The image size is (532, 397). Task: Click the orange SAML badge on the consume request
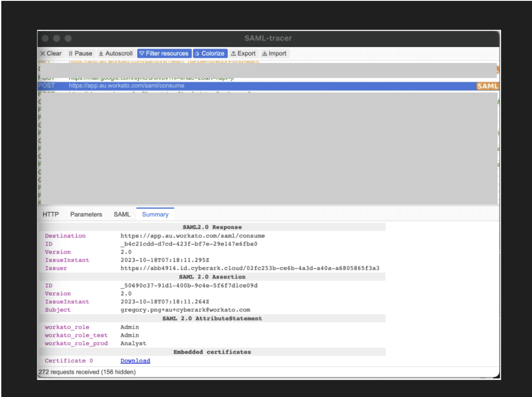point(488,86)
